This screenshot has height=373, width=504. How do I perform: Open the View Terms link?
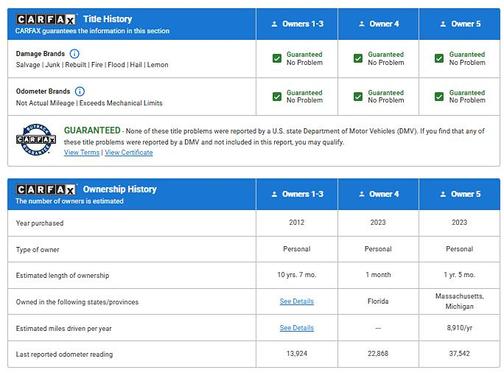point(82,153)
